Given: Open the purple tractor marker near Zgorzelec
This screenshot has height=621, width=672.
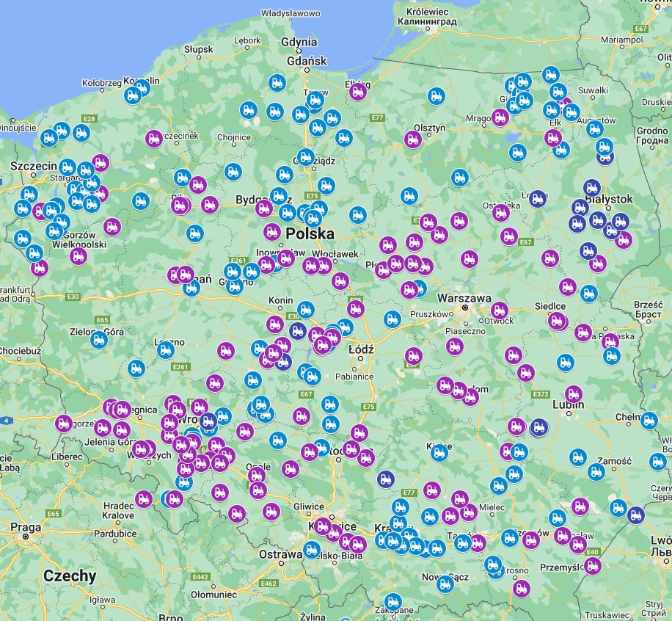Looking at the screenshot, I should 64,424.
